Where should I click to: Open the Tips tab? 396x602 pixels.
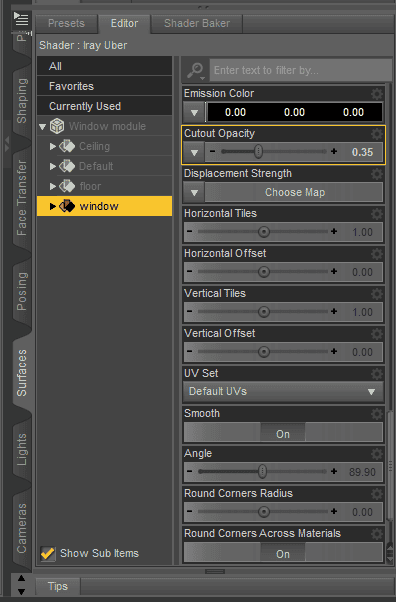pyautogui.click(x=58, y=586)
